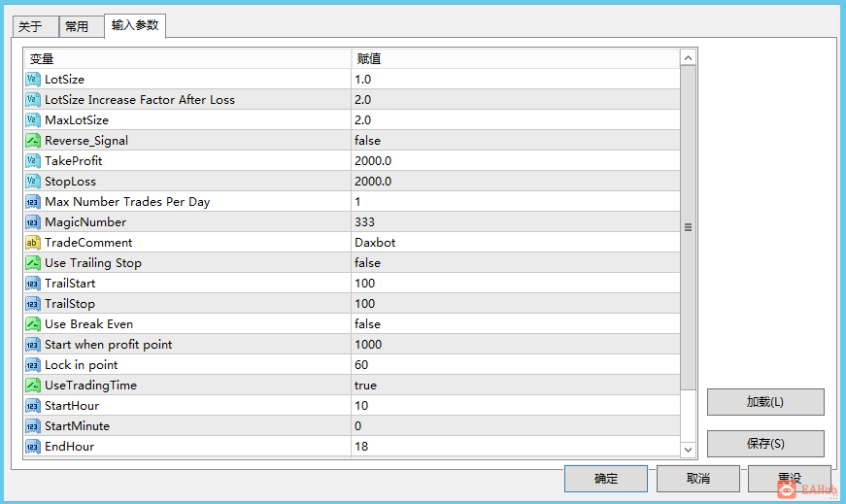Click the MagicNumber variable name
The height and width of the screenshot is (504, 846).
85,222
